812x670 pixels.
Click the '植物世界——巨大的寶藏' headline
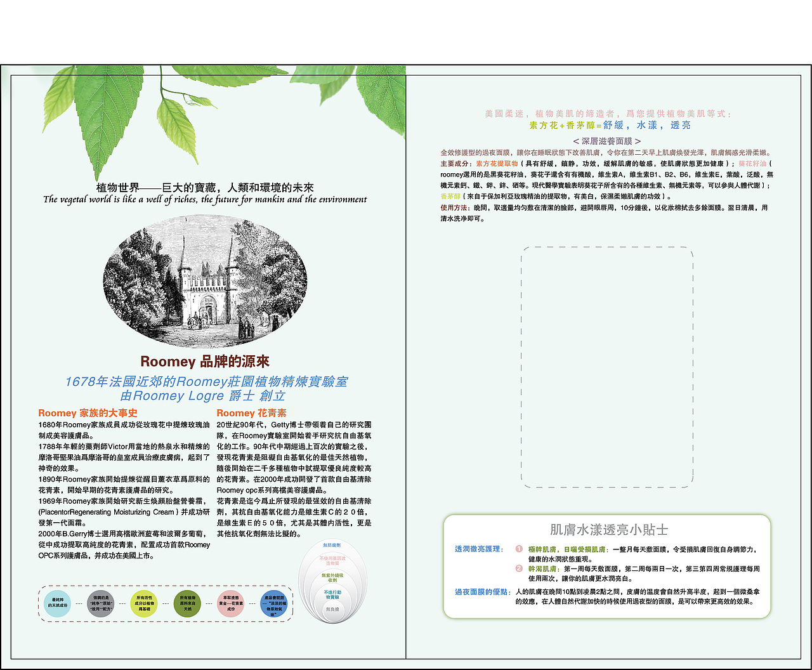coord(205,188)
